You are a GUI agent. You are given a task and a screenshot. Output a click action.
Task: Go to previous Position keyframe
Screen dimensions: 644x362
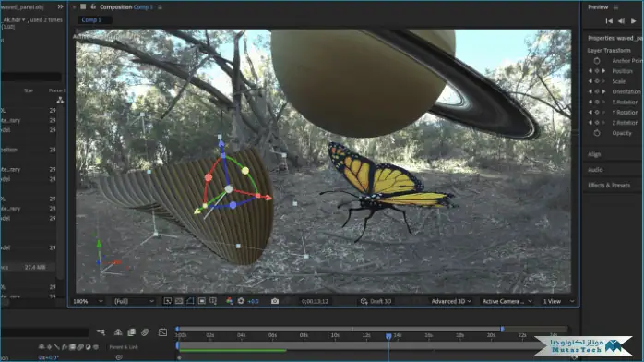coord(590,71)
